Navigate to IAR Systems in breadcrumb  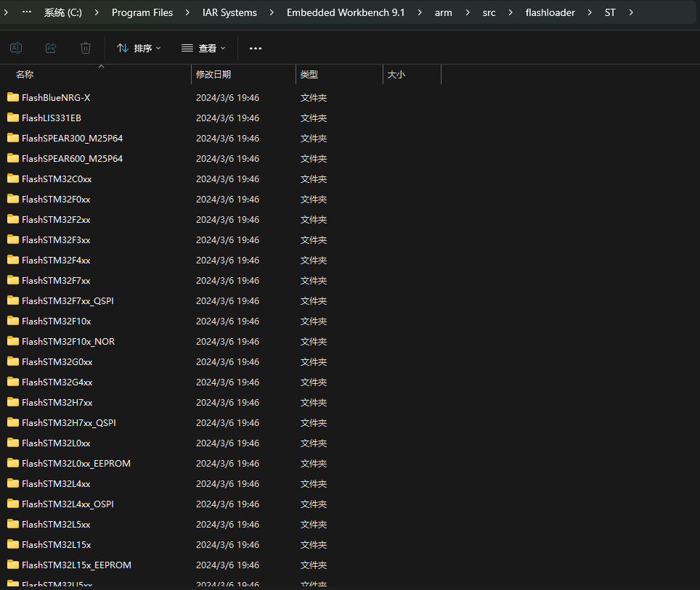click(x=229, y=12)
